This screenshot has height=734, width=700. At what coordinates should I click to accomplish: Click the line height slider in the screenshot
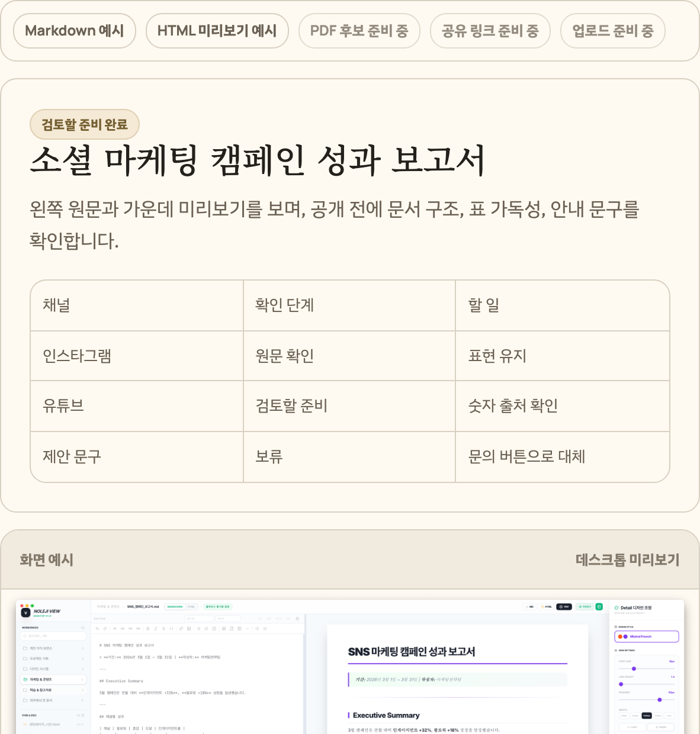pyautogui.click(x=647, y=684)
